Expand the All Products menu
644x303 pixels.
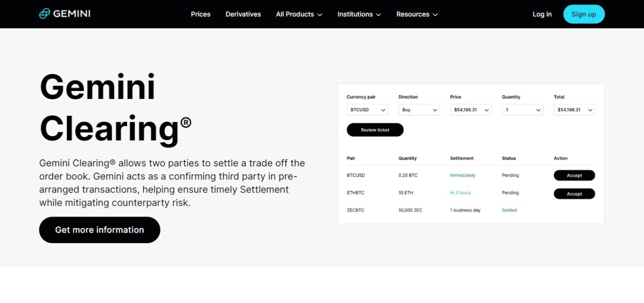299,14
